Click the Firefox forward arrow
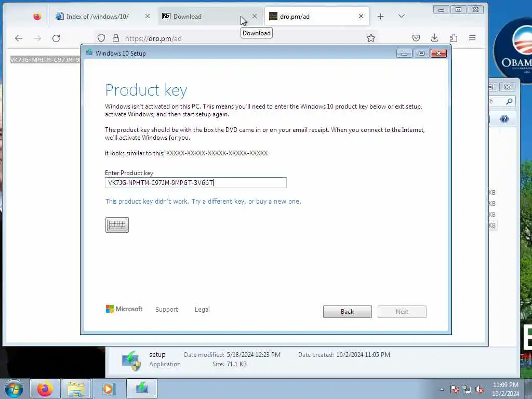Image resolution: width=532 pixels, height=399 pixels. 37,38
